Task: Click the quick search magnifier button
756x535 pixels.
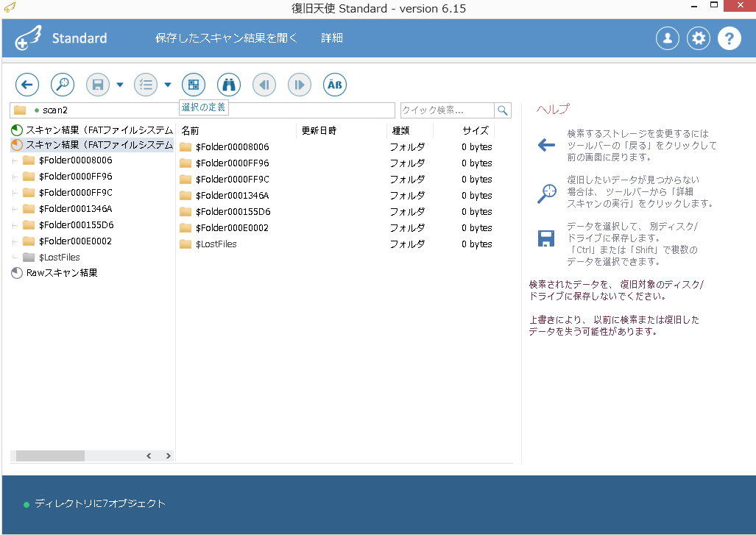Action: tap(502, 110)
